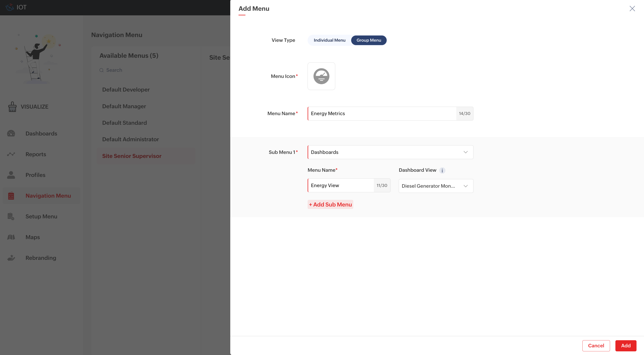Viewport: 644px width, 355px height.
Task: Open the Sub Menu 1 Dashboards dropdown
Action: (390, 152)
